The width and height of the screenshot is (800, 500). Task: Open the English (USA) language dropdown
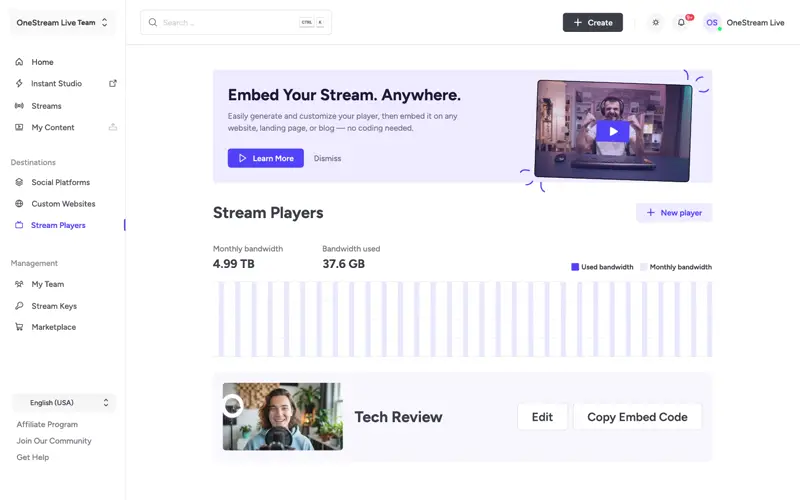pyautogui.click(x=64, y=403)
